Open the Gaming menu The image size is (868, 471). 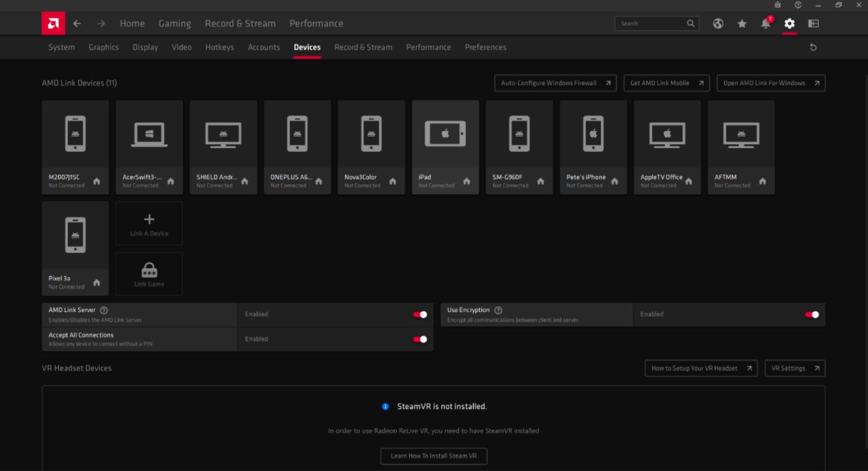[175, 23]
